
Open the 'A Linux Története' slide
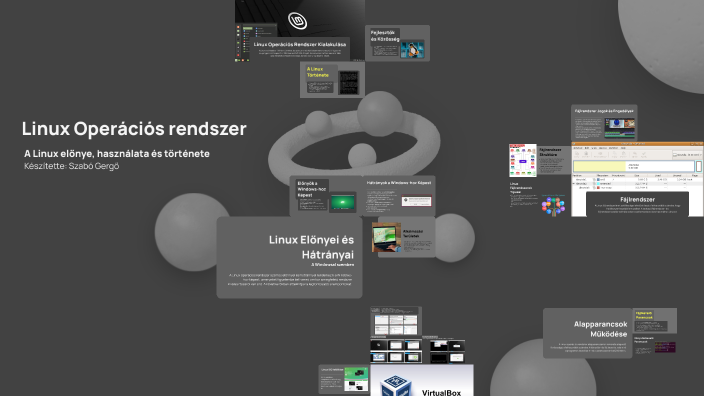pyautogui.click(x=332, y=79)
